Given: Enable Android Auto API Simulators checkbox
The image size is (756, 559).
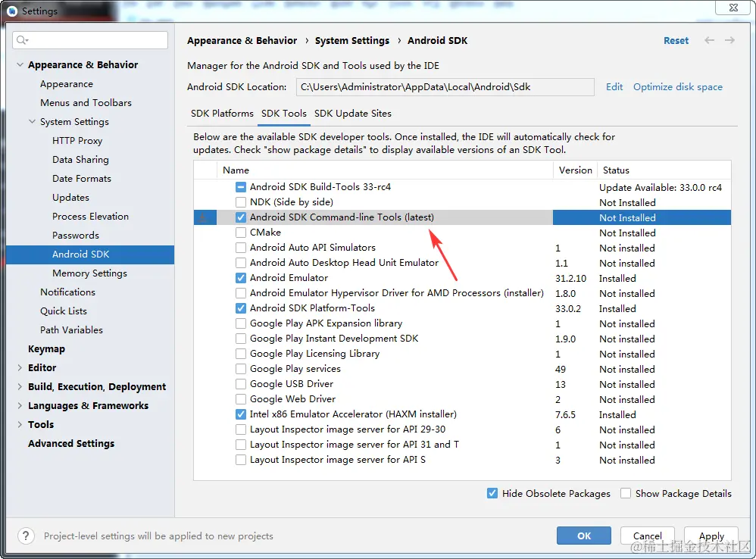Looking at the screenshot, I should [x=241, y=248].
